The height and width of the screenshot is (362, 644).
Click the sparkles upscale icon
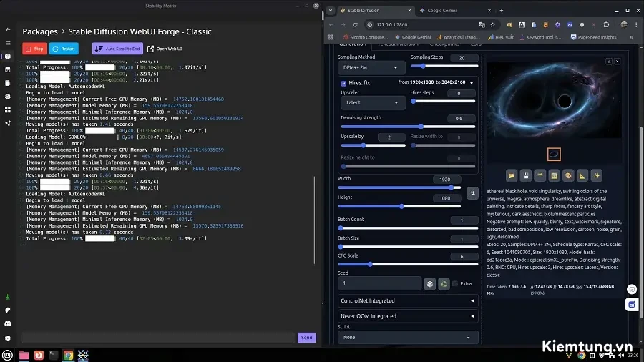click(x=596, y=176)
